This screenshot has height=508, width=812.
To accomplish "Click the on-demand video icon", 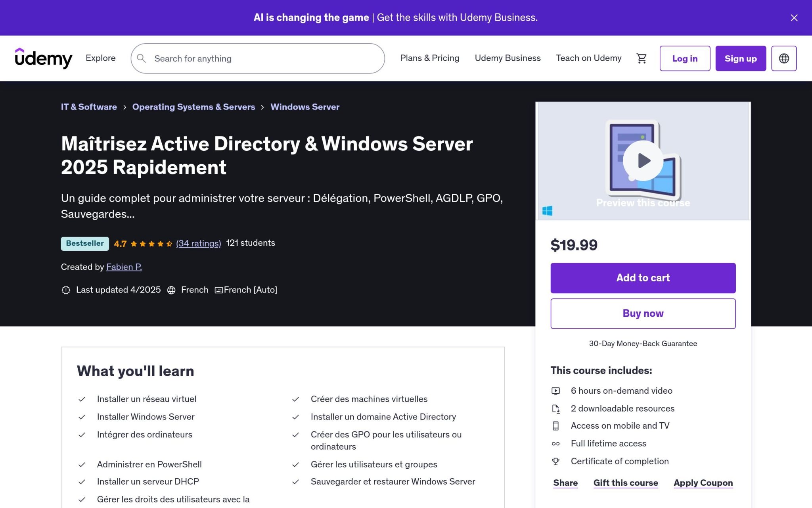I will tap(555, 391).
